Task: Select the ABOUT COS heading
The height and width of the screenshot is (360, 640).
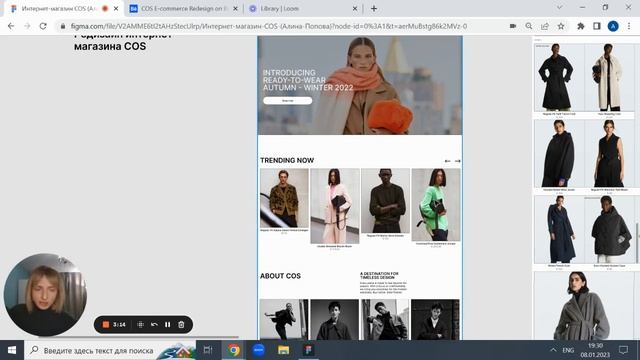Action: [x=280, y=276]
